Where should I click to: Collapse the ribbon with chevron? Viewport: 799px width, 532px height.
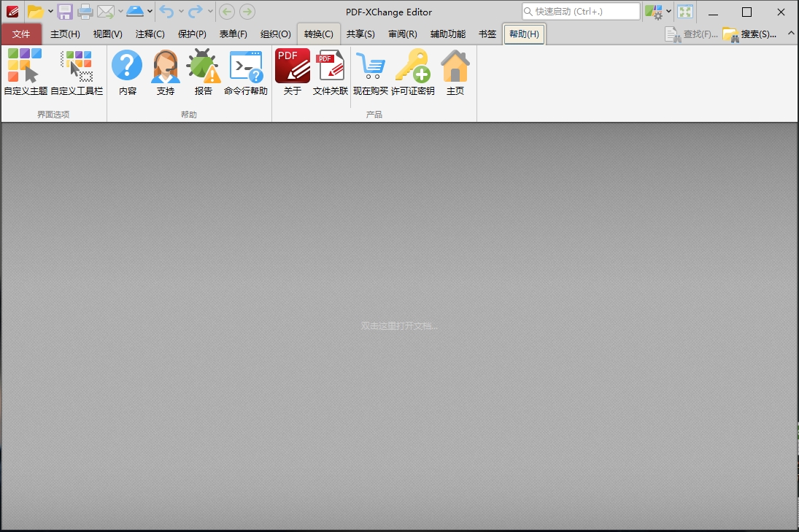click(791, 33)
